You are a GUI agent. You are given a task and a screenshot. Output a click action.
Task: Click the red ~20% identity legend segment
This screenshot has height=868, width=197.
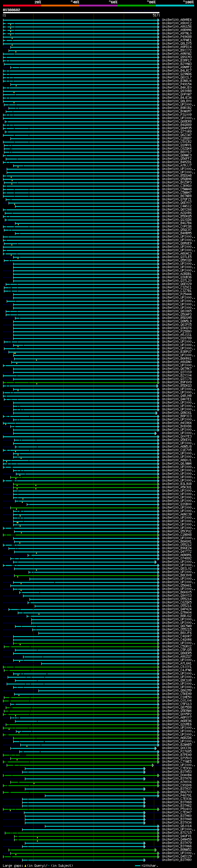click(x=22, y=6)
